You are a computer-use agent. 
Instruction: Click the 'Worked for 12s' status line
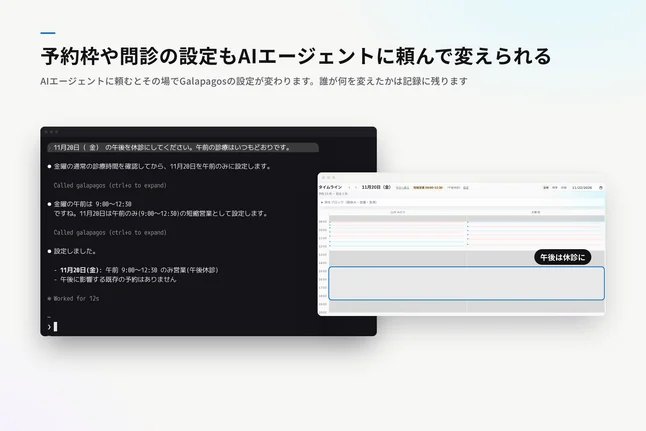coord(73,298)
